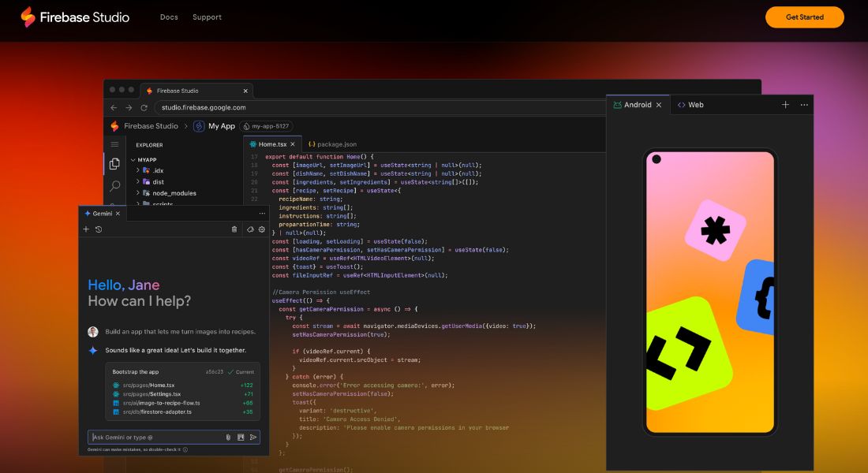Open the hamburger menu in the IDE sidebar
868x473 pixels.
pos(114,144)
